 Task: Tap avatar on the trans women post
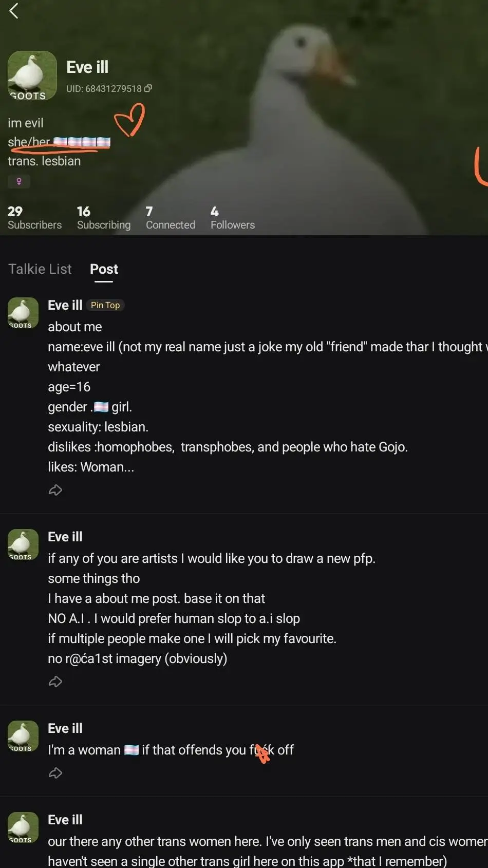[x=23, y=827]
